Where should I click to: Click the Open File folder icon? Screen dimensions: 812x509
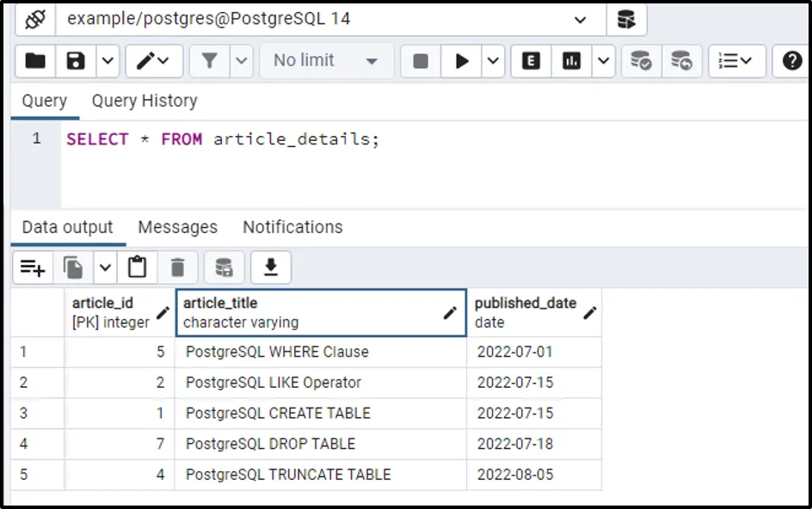point(35,61)
